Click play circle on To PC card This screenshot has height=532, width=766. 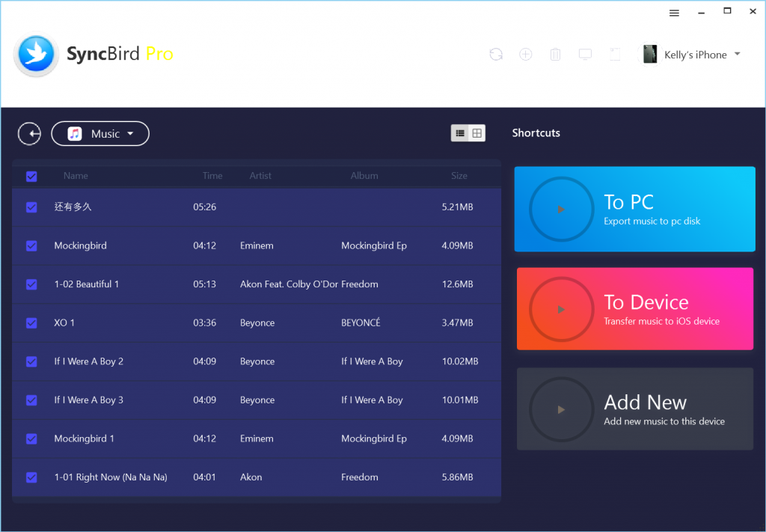(561, 209)
